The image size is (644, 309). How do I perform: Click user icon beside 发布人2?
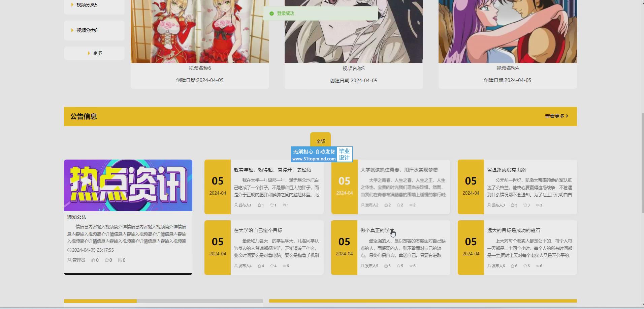pos(362,205)
